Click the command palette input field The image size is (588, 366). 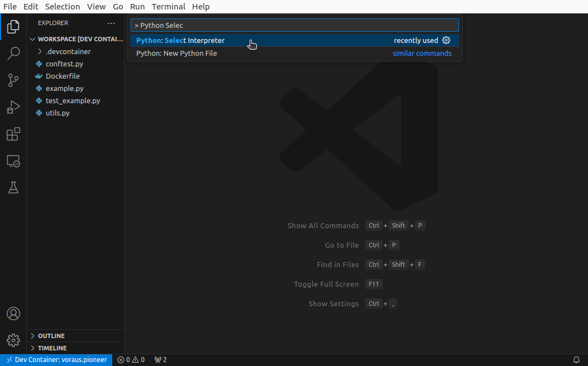click(x=294, y=25)
